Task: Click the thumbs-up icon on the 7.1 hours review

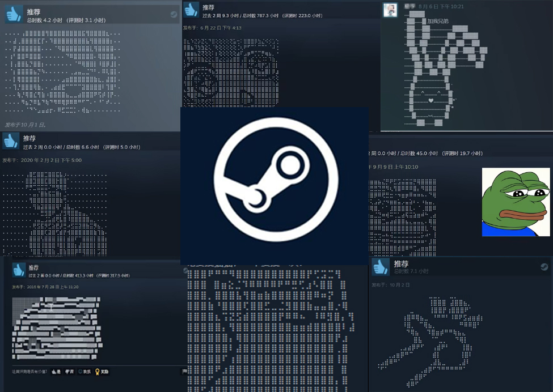Action: pyautogui.click(x=380, y=267)
